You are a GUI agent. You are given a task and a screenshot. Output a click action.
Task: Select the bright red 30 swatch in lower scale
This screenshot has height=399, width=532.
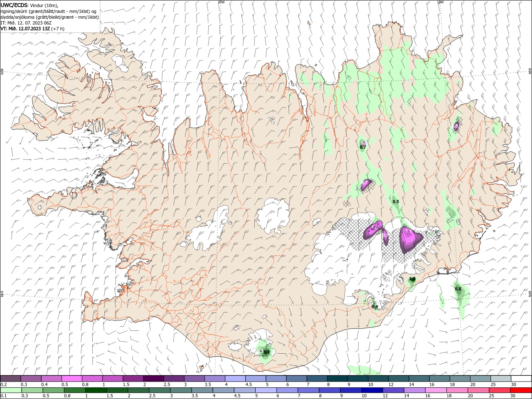pyautogui.click(x=521, y=390)
